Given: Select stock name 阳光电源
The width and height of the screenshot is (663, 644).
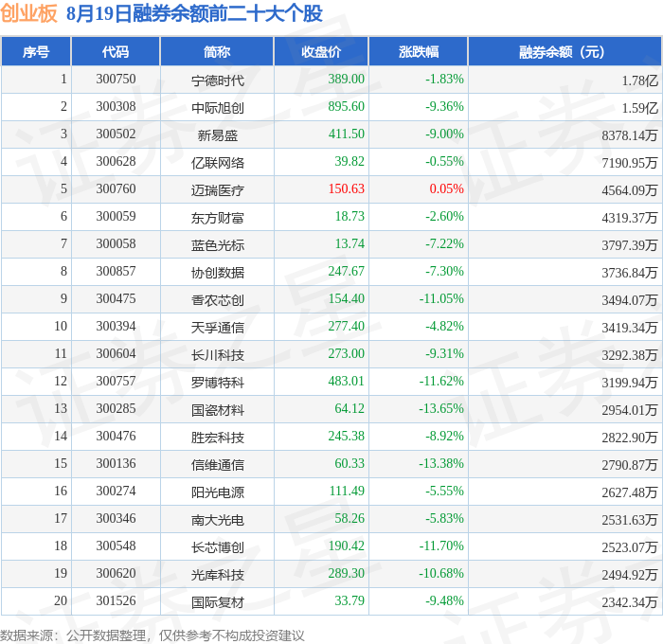Looking at the screenshot, I should pos(217,492).
